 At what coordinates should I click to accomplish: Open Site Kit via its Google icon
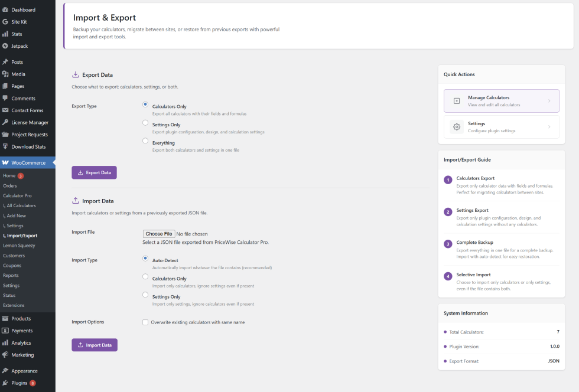(5, 22)
